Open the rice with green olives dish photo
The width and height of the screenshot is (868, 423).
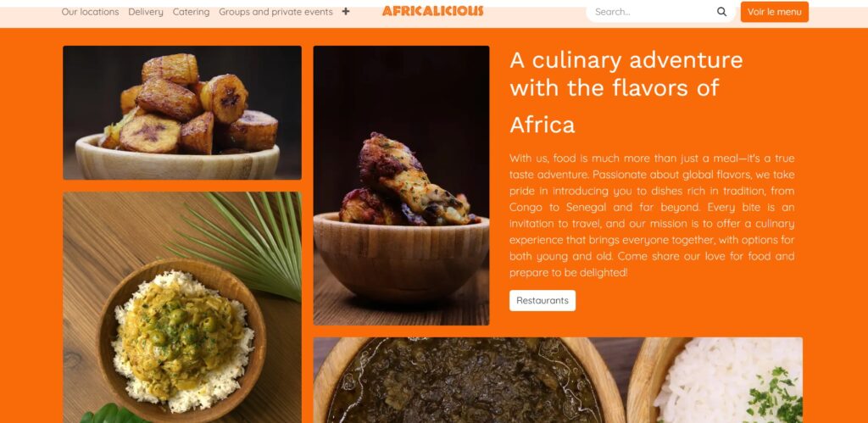[182, 307]
